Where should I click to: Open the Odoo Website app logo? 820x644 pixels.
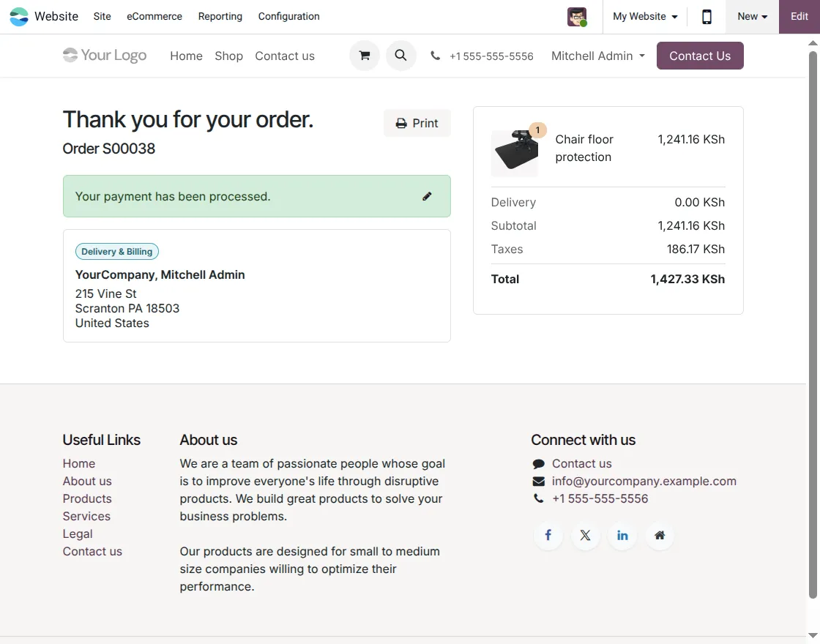click(19, 17)
